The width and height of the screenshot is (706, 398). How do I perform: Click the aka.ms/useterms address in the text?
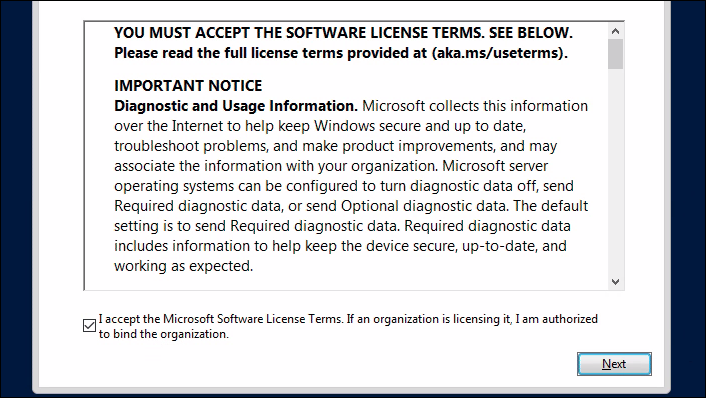(497, 53)
